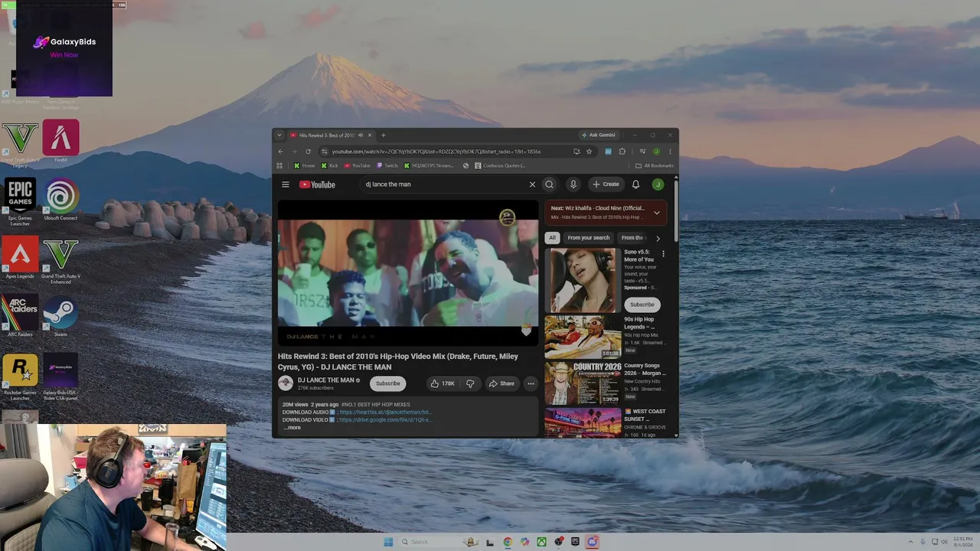The height and width of the screenshot is (551, 980).
Task: Open the Chrome apps grid shortcut
Action: (279, 165)
